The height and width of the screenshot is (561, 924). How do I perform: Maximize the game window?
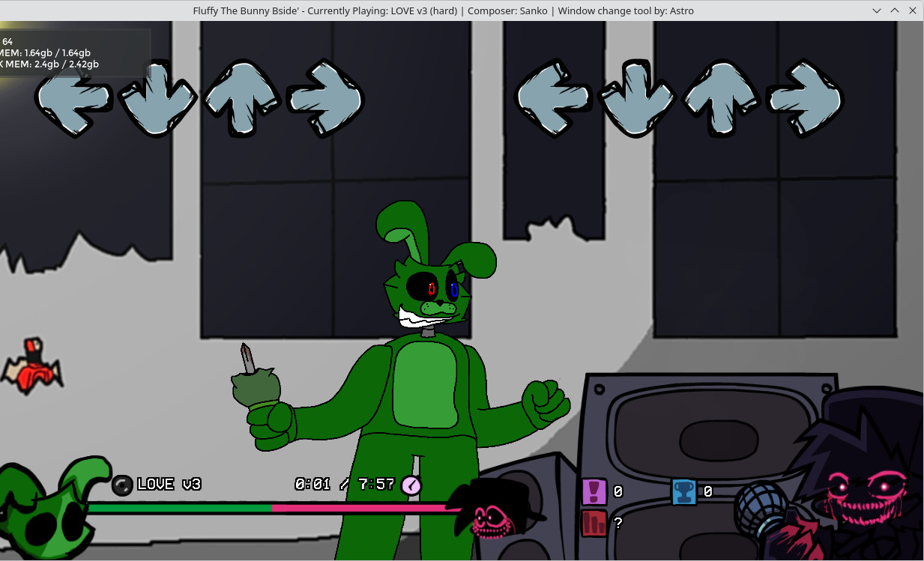pos(895,10)
